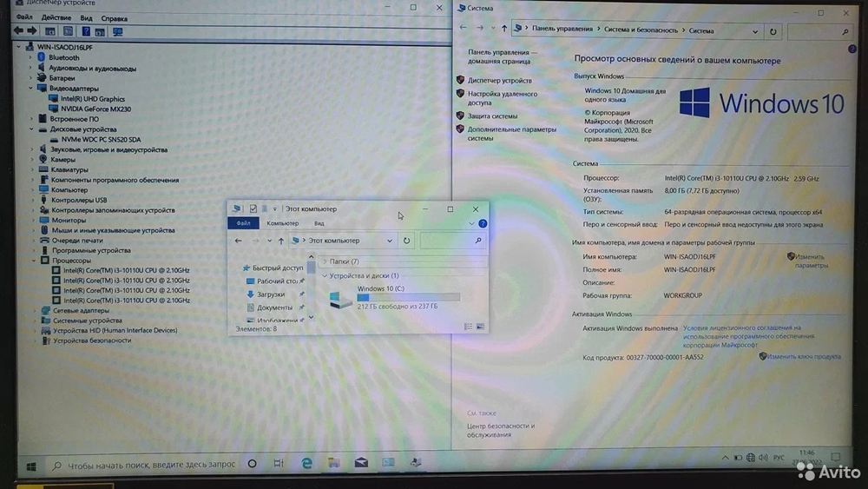Open Защита системы link
This screenshot has width=868, height=489.
(492, 116)
